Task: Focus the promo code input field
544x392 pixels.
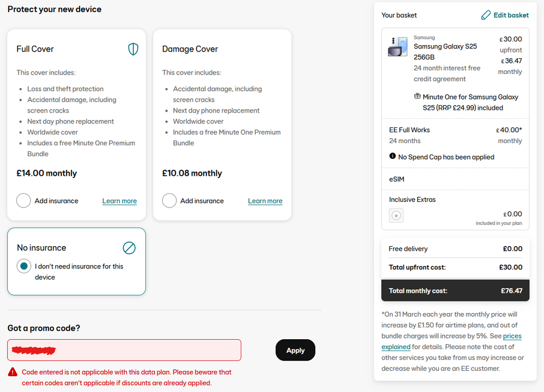Action: [x=124, y=350]
